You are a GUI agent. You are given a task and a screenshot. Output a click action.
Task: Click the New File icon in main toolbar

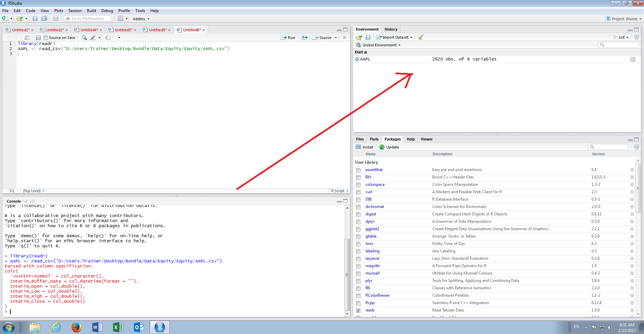tap(5, 18)
